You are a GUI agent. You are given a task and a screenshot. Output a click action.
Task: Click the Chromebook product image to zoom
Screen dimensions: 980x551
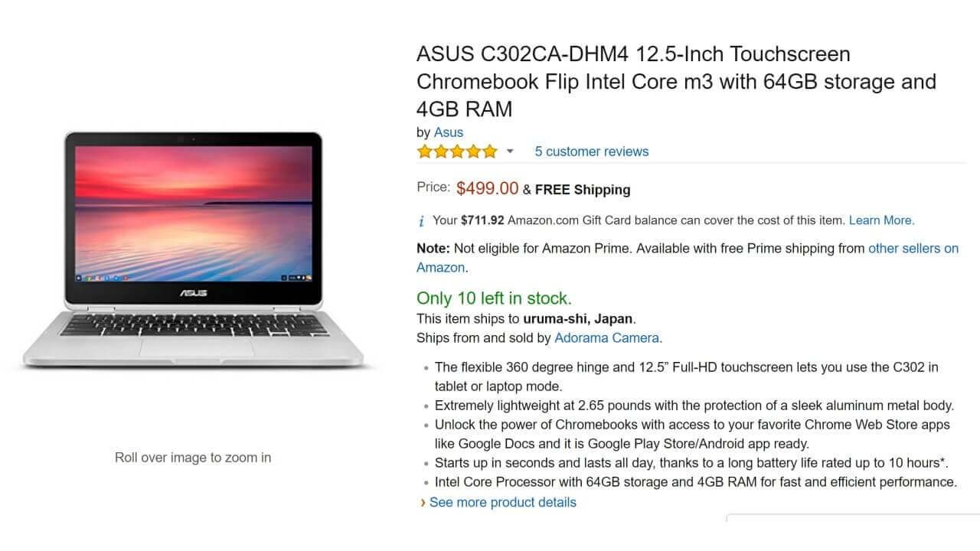[x=191, y=253]
